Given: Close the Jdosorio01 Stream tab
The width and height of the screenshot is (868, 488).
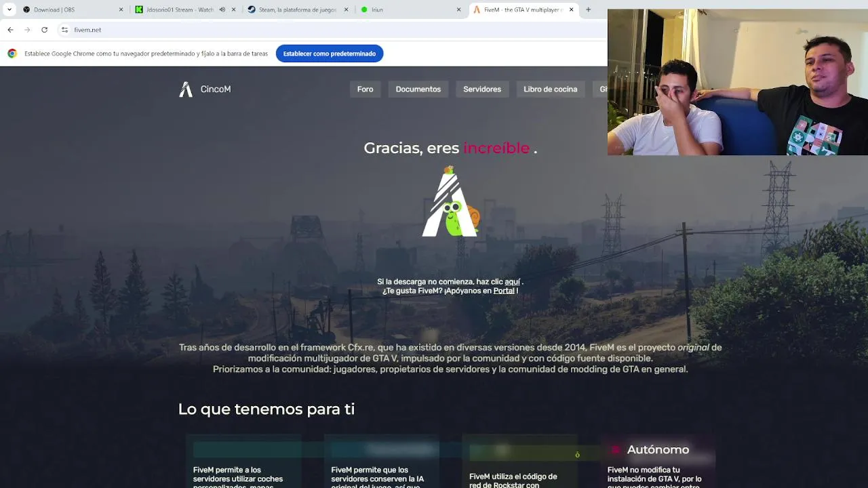Looking at the screenshot, I should coord(233,9).
